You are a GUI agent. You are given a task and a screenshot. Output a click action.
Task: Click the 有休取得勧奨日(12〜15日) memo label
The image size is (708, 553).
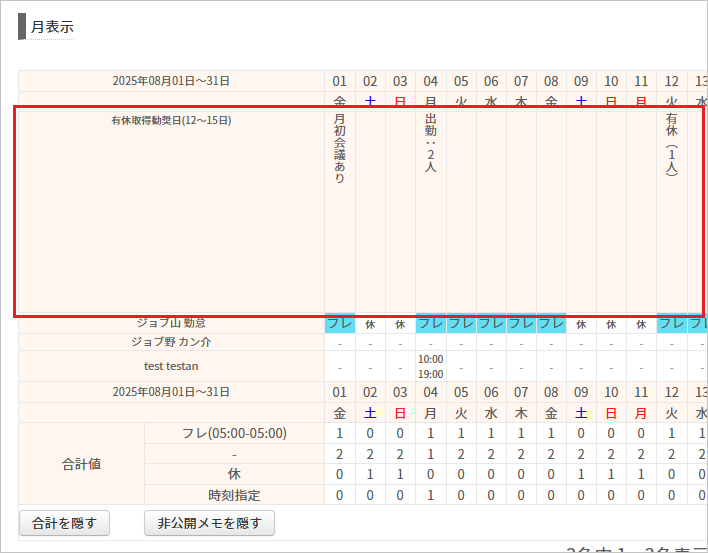coord(171,121)
